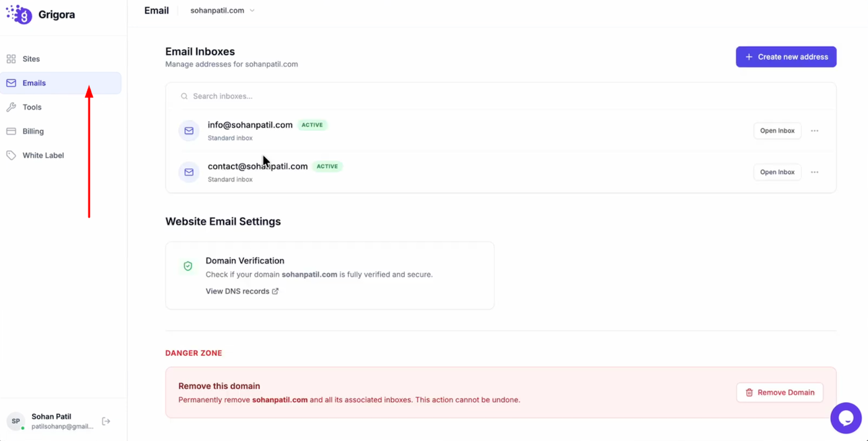This screenshot has height=441, width=868.
Task: Click the contact@sohanpatil.com envelope icon
Action: tap(189, 172)
